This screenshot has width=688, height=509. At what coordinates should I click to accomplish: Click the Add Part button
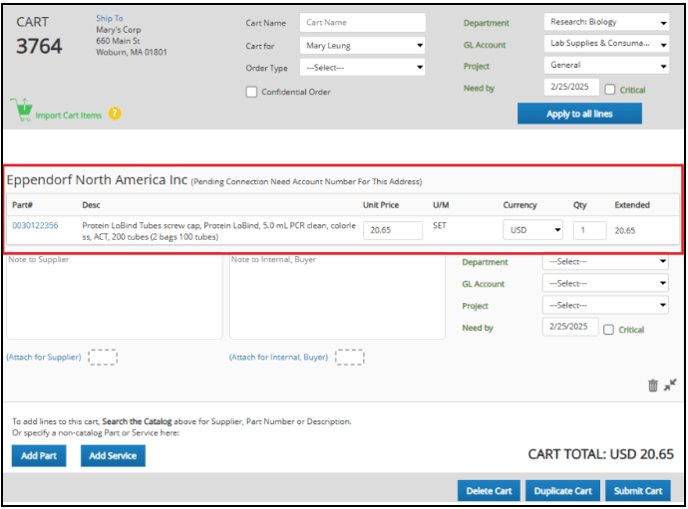(x=39, y=456)
